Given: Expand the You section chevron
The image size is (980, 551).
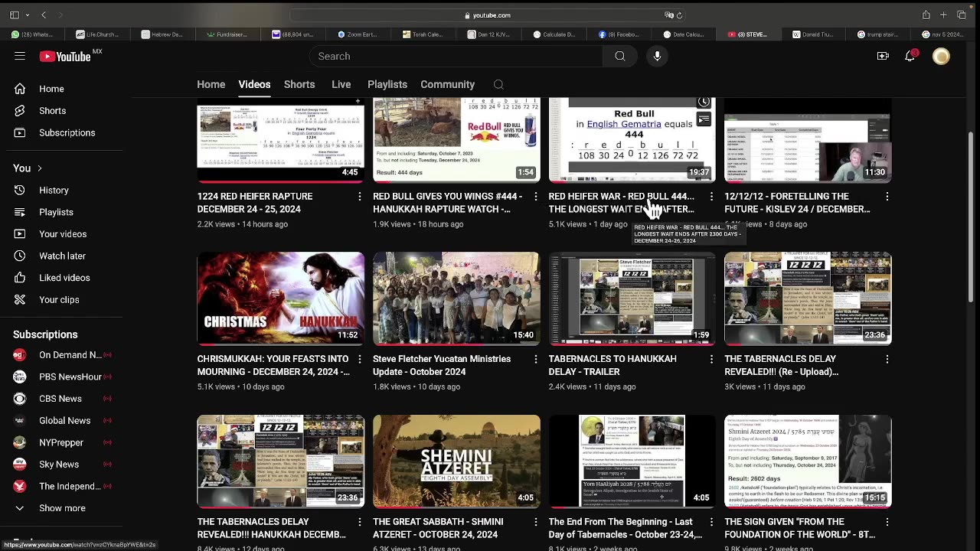Looking at the screenshot, I should 40,168.
